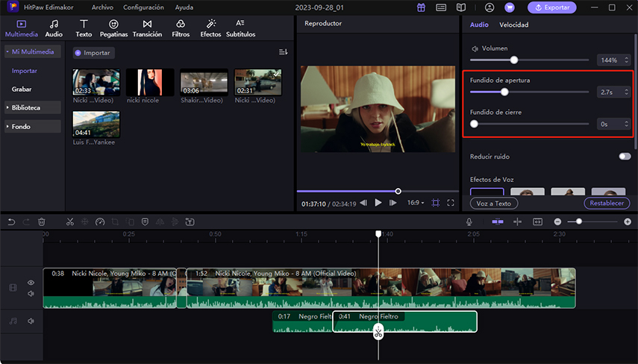Open the user guide book icon
The image size is (638, 364).
[x=461, y=7]
